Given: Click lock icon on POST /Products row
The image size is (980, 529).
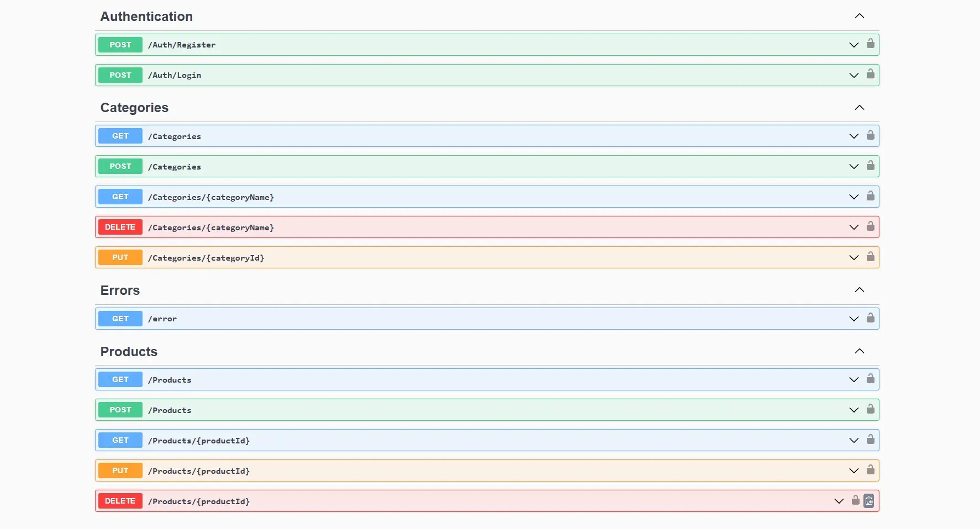Looking at the screenshot, I should (x=871, y=409).
